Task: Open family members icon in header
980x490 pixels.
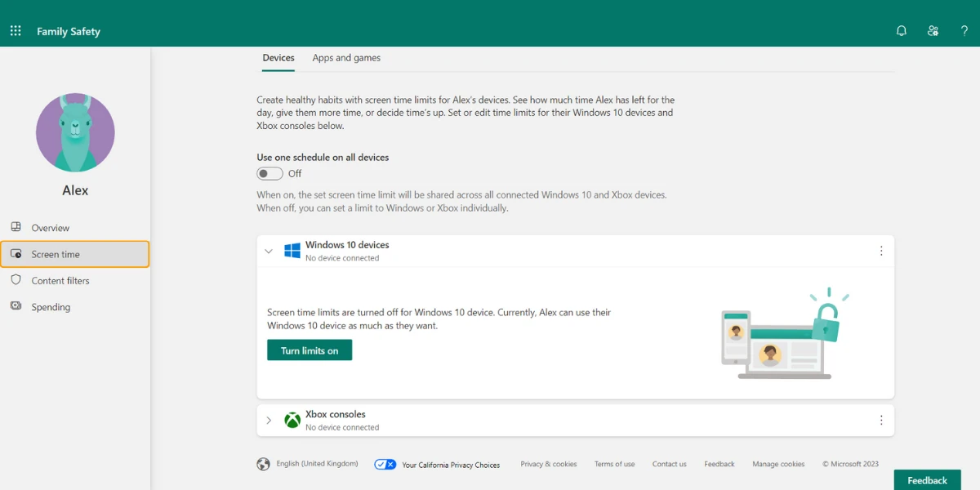Action: (933, 31)
